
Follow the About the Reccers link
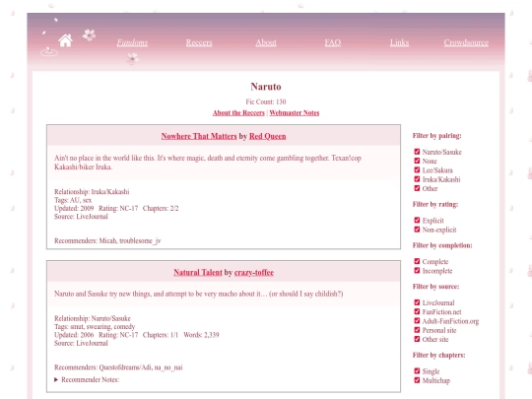click(x=238, y=113)
